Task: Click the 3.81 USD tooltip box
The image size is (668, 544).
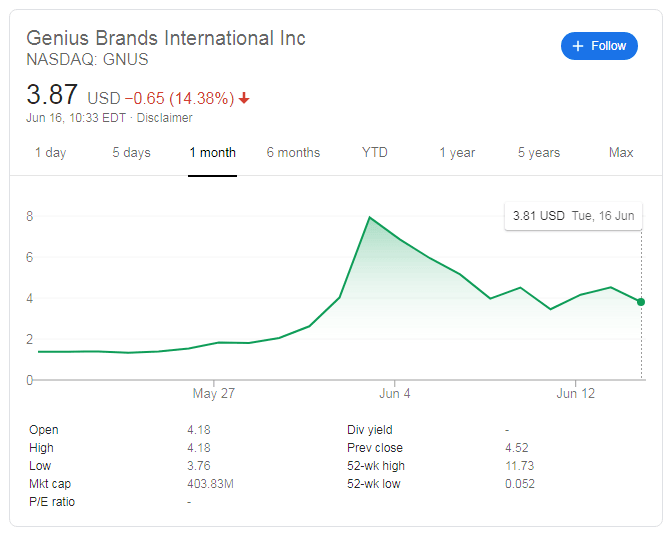Action: coord(573,215)
